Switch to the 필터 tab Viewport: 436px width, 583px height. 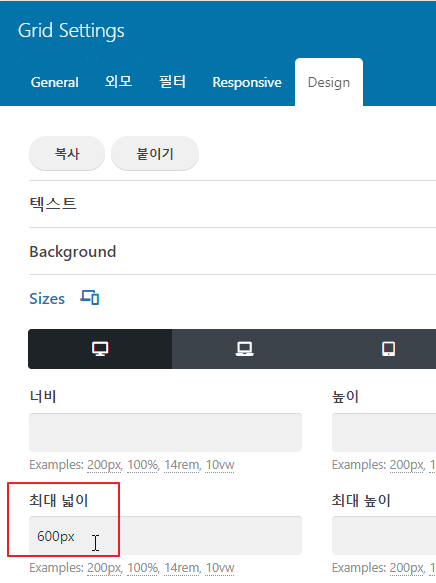[172, 82]
